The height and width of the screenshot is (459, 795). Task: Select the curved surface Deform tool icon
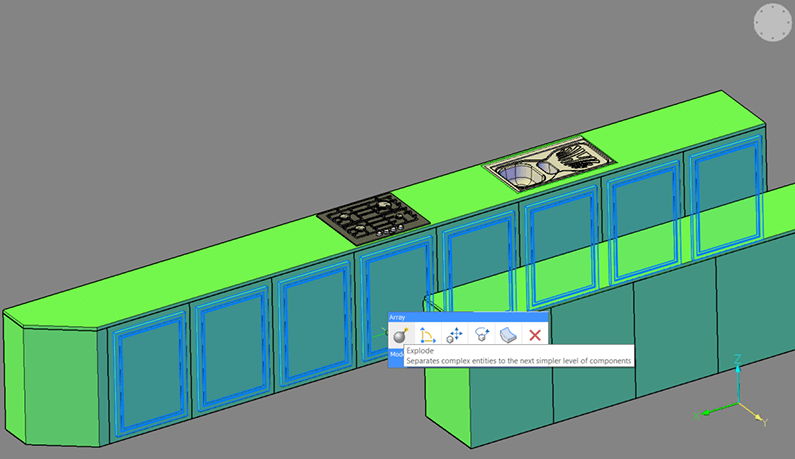[508, 335]
